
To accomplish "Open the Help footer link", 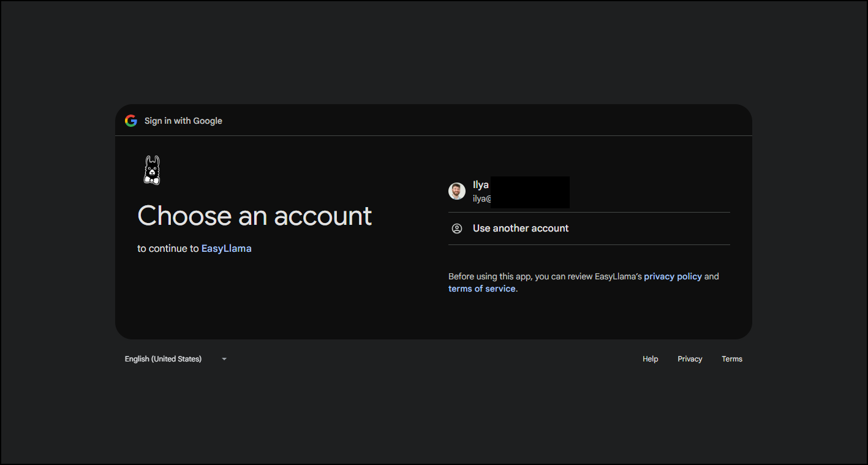I will tap(650, 359).
